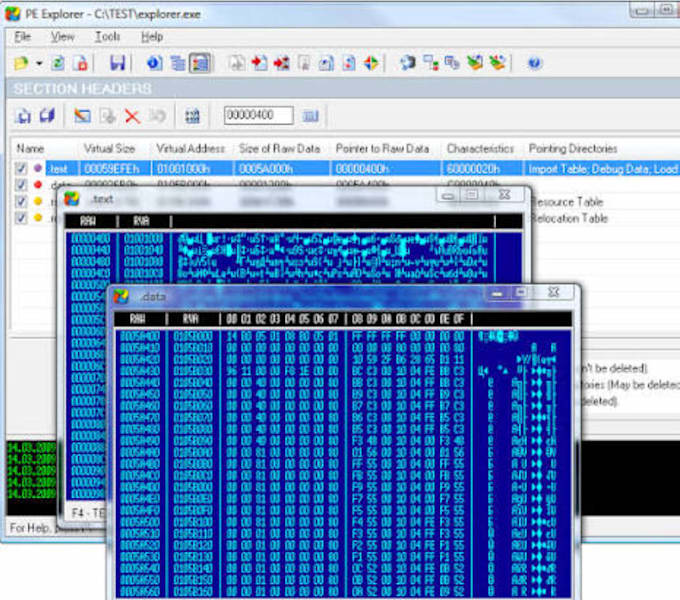Viewport: 680px width, 600px height.
Task: Click the overlapping windows tool icon
Action: tap(452, 63)
